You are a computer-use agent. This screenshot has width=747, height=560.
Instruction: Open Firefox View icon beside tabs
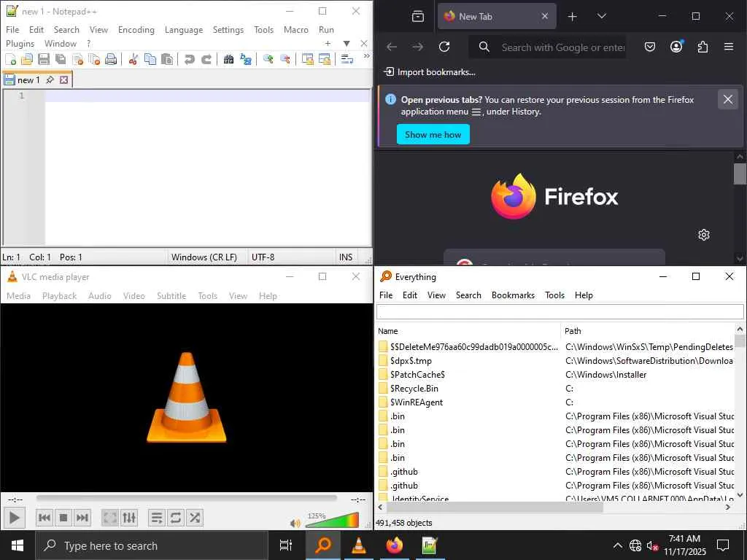(418, 17)
